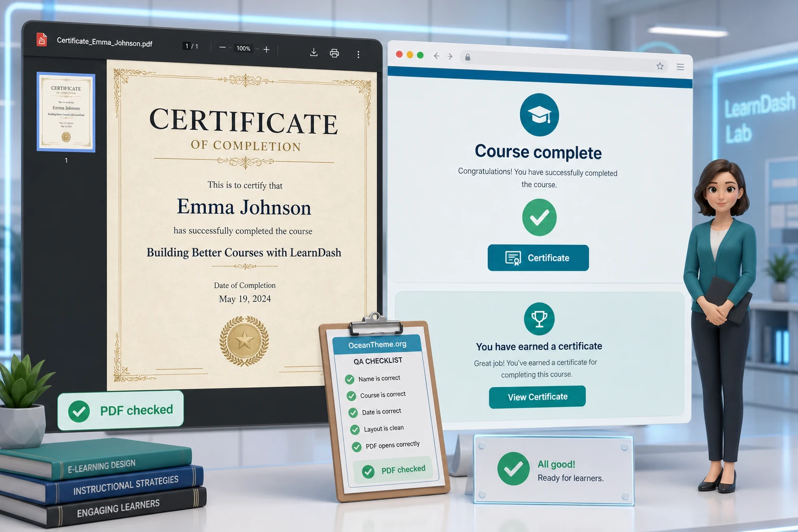Select the certificate page 1 thumbnail
This screenshot has width=798, height=532.
coord(66,112)
